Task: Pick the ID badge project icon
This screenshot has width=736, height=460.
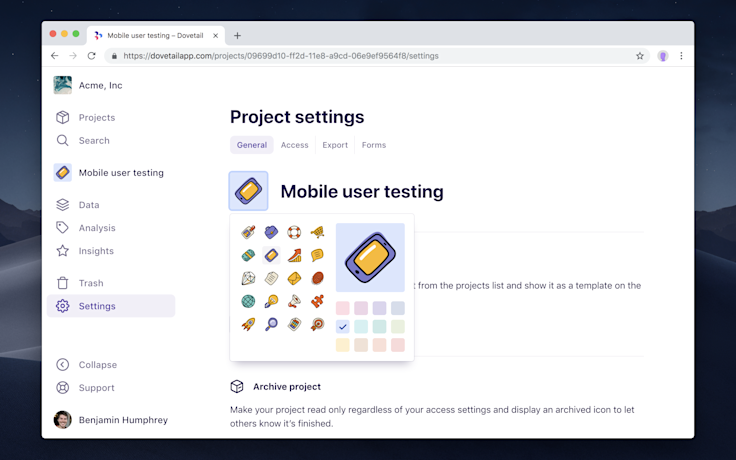Action: [248, 232]
